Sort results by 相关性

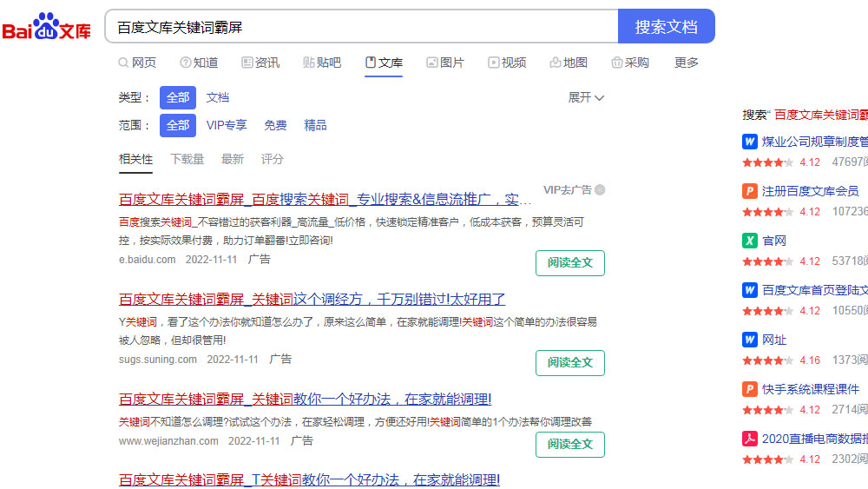click(x=135, y=160)
